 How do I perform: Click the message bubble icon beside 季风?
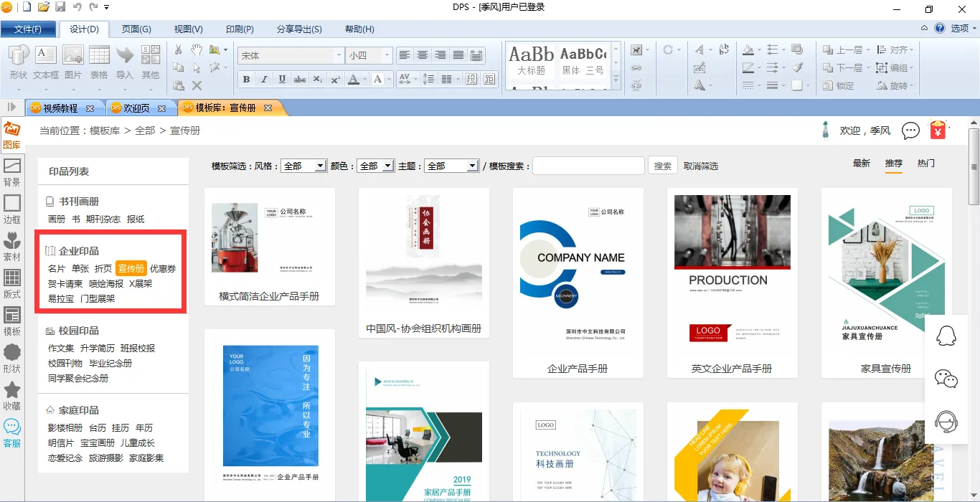click(x=910, y=131)
